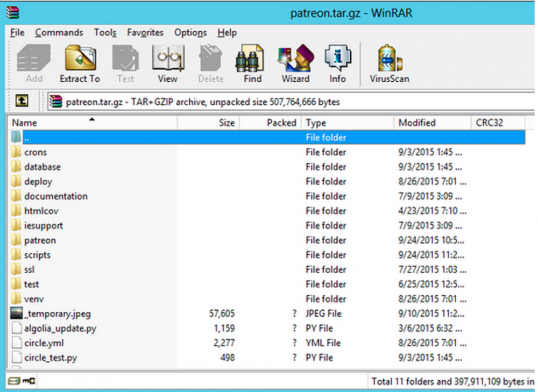538x392 pixels.
Task: Click the 57,605 size value
Action: click(222, 313)
